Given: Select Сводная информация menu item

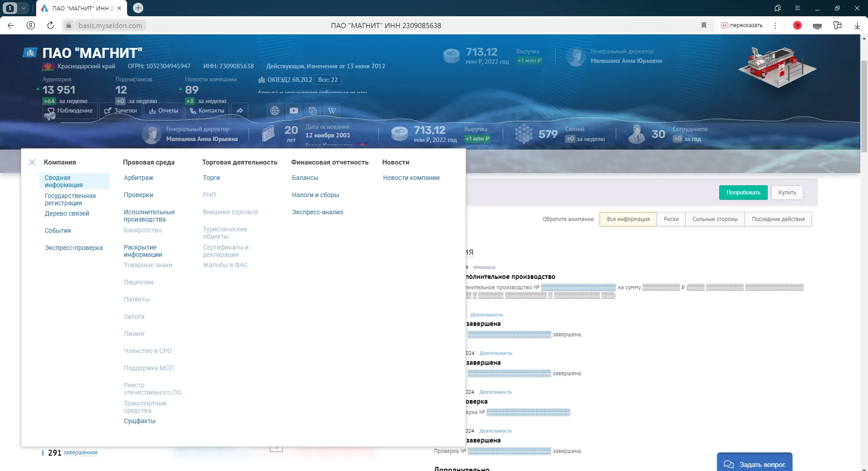Looking at the screenshot, I should 74,181.
